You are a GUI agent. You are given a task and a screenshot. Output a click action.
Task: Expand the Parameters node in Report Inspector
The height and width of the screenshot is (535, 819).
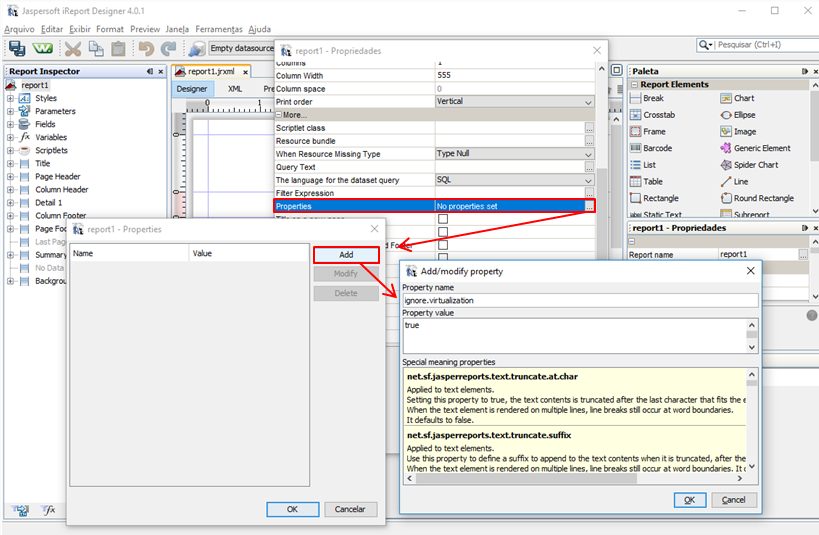pyautogui.click(x=10, y=111)
